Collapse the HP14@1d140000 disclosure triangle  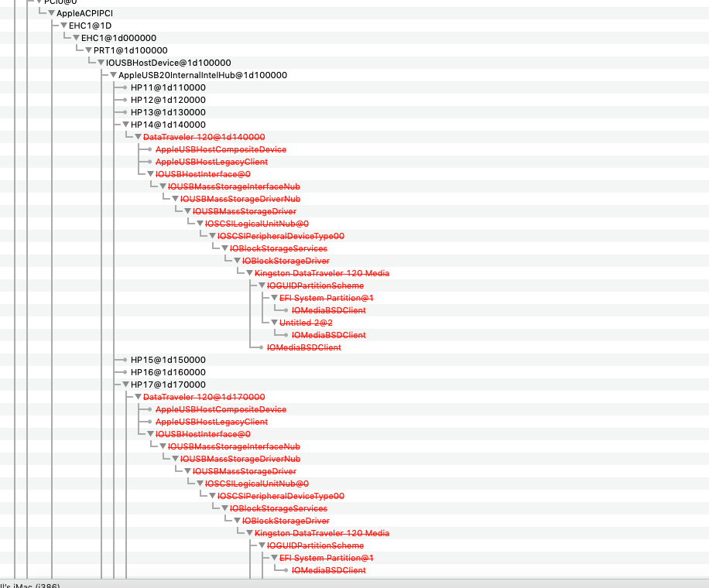[x=125, y=125]
